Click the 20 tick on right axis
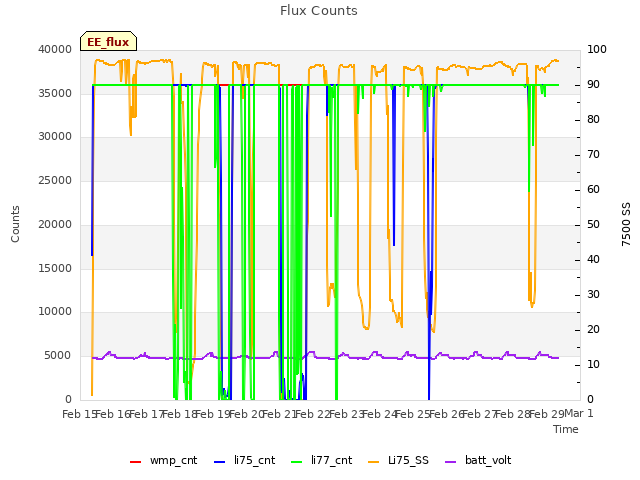The image size is (640, 480). coord(593,330)
